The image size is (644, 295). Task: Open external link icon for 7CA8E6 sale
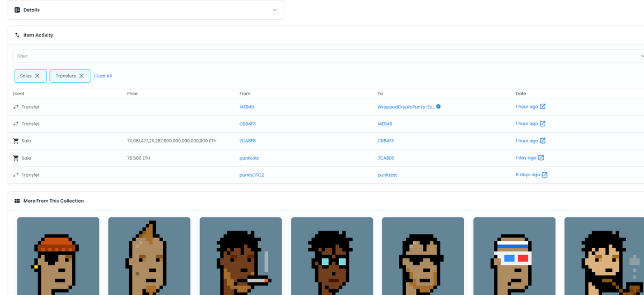click(x=543, y=141)
